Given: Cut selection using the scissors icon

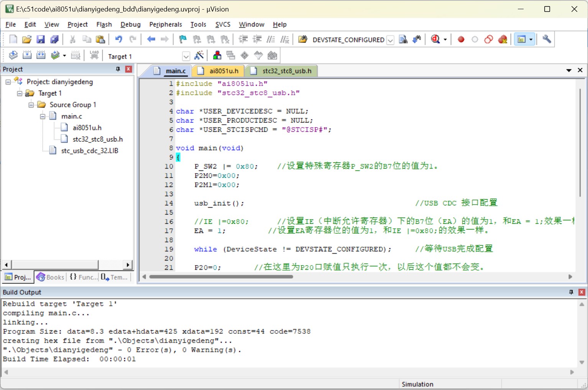Looking at the screenshot, I should pos(72,39).
